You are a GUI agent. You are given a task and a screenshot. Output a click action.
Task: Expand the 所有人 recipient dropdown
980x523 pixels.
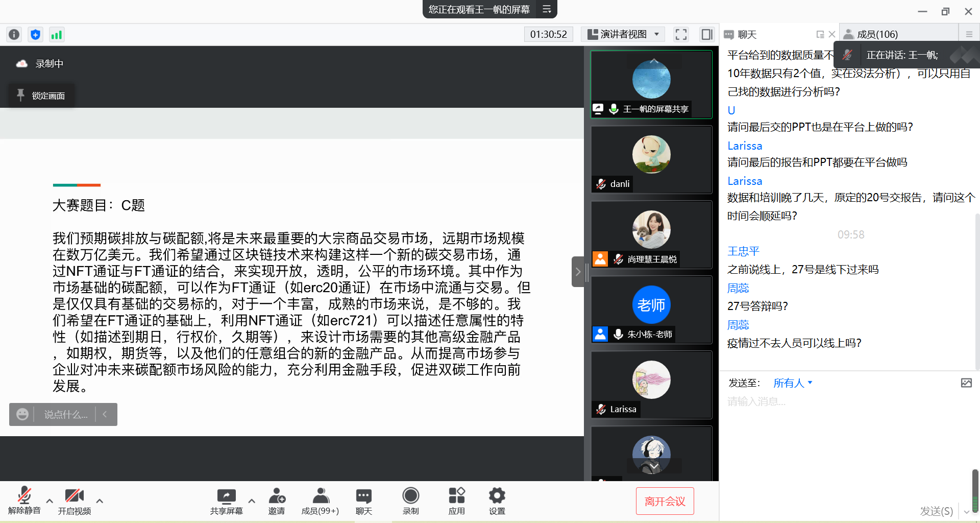(x=793, y=383)
